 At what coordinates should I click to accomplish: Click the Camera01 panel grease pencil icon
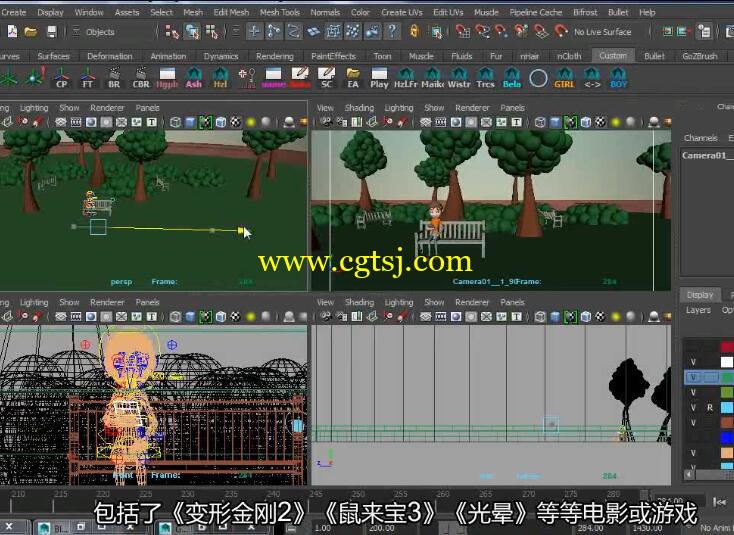(x=403, y=122)
